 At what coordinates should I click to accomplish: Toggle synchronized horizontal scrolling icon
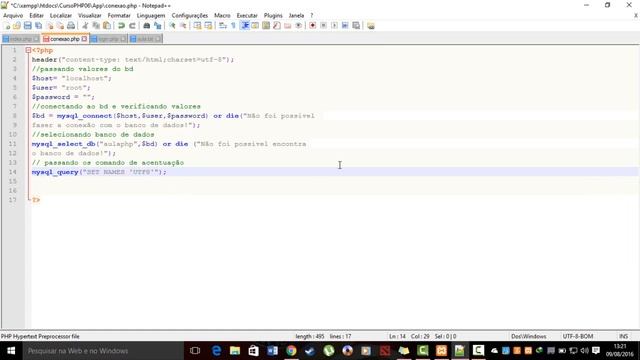pos(208,26)
